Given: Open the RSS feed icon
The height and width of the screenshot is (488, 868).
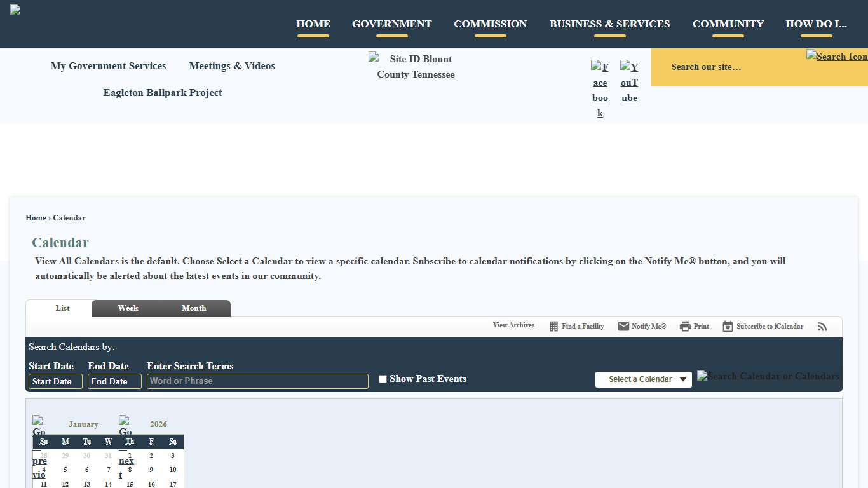Looking at the screenshot, I should (x=822, y=327).
